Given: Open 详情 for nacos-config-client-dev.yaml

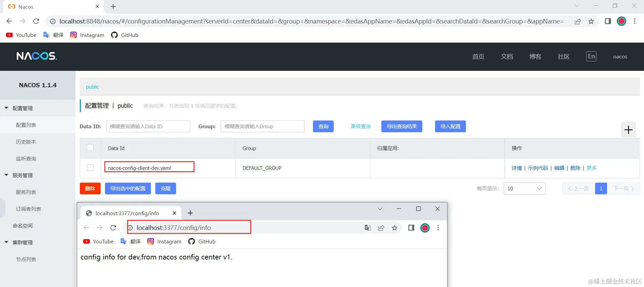Looking at the screenshot, I should point(517,168).
